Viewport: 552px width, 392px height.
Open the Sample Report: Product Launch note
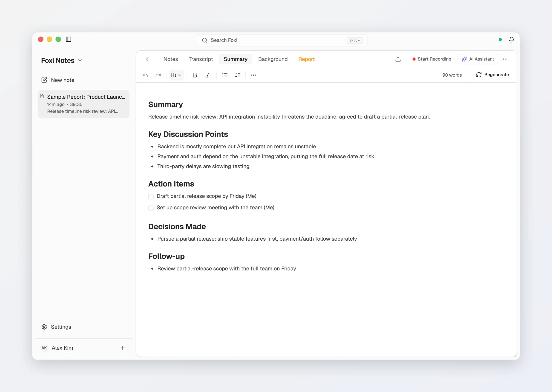tap(84, 104)
